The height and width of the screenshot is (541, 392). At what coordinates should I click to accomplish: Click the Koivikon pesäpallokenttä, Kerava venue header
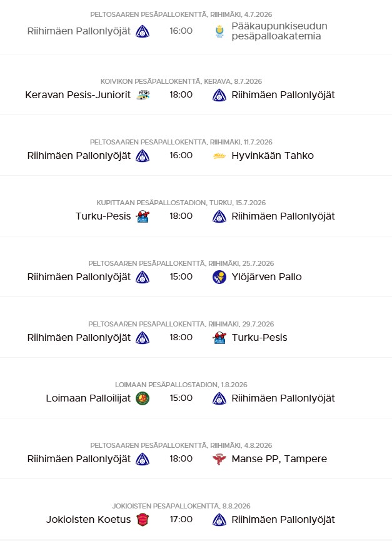coord(181,81)
